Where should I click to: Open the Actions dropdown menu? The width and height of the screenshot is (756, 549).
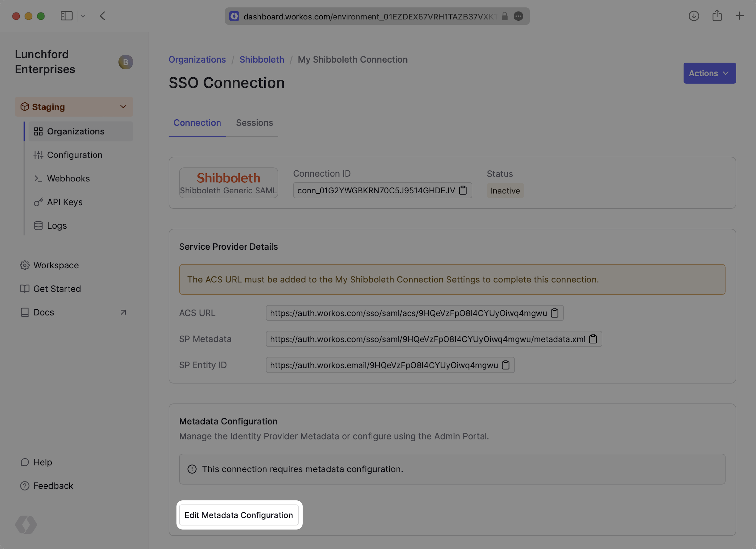pos(709,73)
